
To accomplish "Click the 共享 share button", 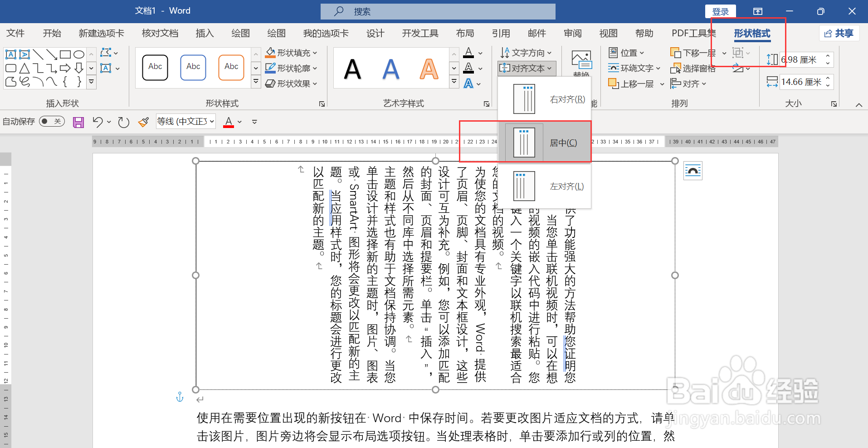I will pyautogui.click(x=839, y=33).
